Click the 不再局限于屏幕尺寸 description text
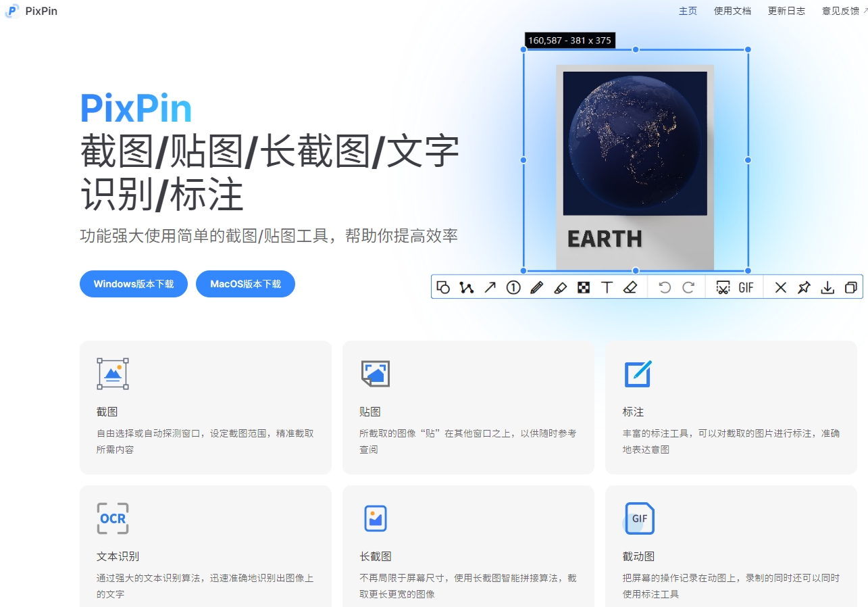Image resolution: width=868 pixels, height=607 pixels. (x=468, y=586)
